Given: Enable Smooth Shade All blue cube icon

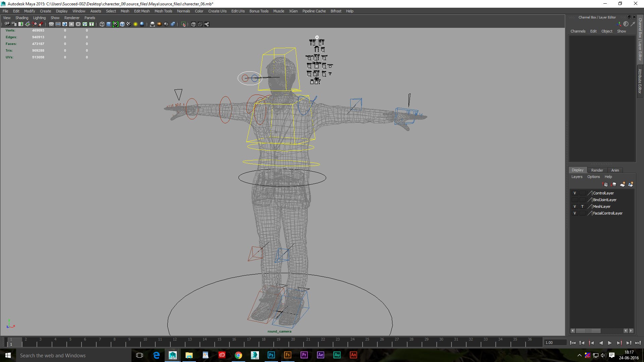Looking at the screenshot, I should click(109, 24).
